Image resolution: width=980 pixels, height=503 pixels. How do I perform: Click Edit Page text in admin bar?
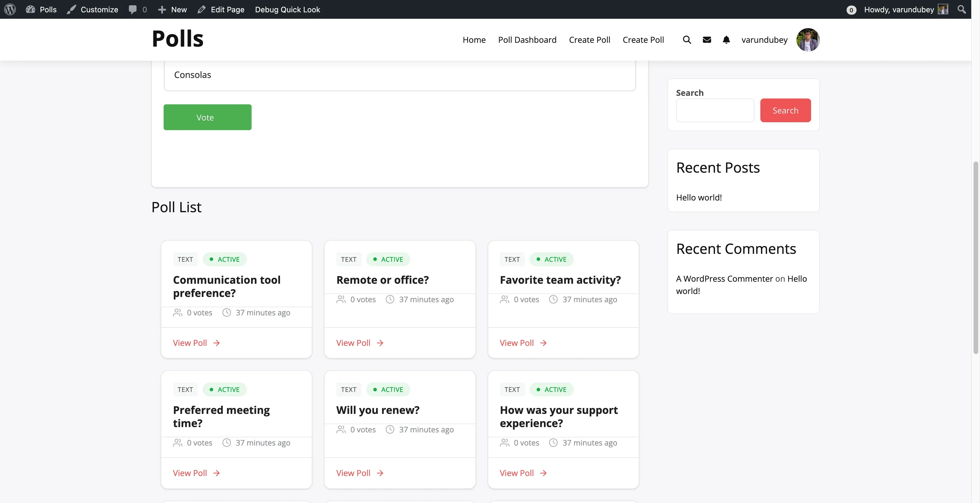[228, 9]
